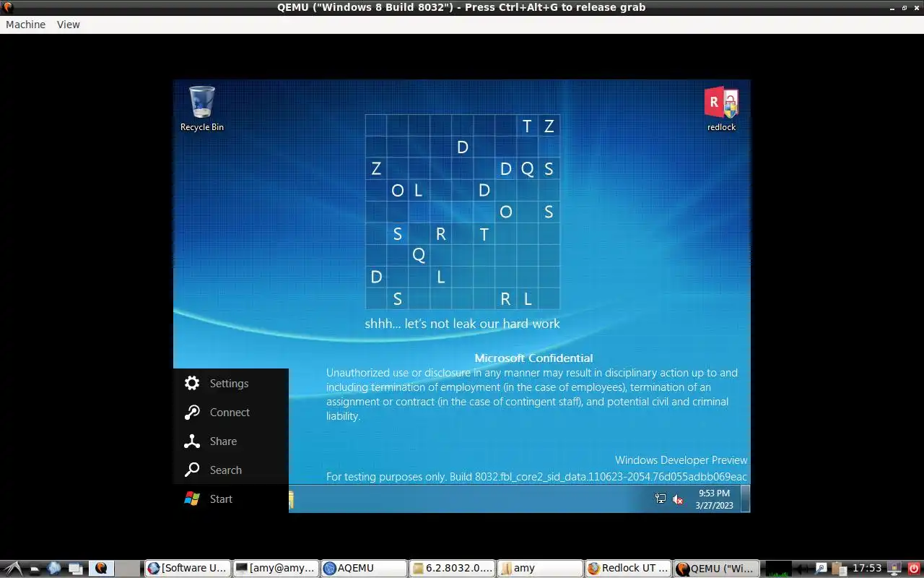Switch to the AQEMU taskbar window
This screenshot has width=924, height=578.
pyautogui.click(x=364, y=568)
